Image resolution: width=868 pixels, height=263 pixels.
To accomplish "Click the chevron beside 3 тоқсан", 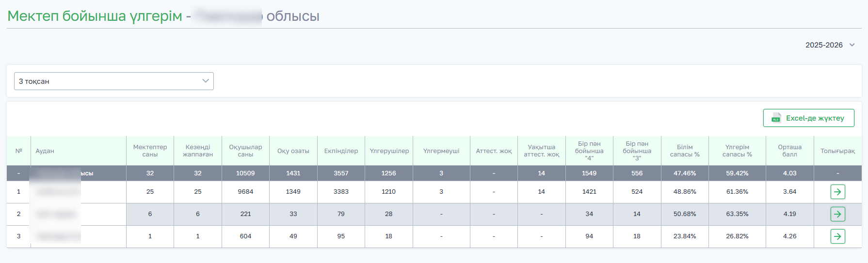I will tap(206, 81).
